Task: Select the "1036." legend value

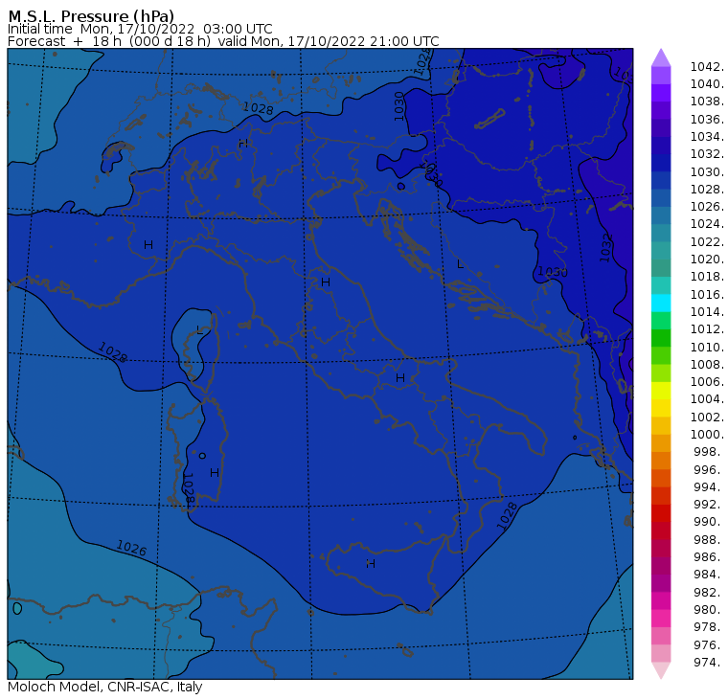Action: pos(707,120)
